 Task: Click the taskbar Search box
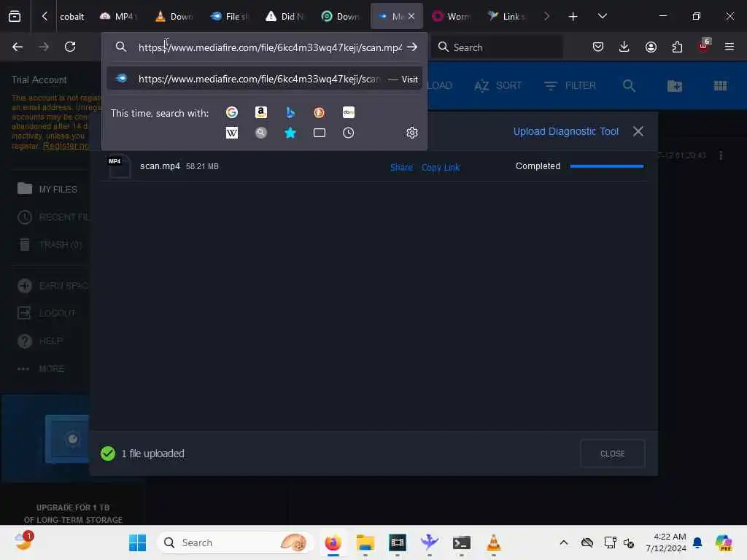click(x=236, y=542)
